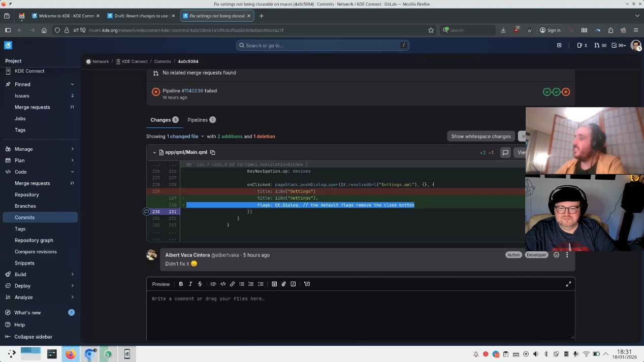Toggle the comment icon on line 230
Image resolution: width=644 pixels, height=362 pixels.
click(146, 212)
